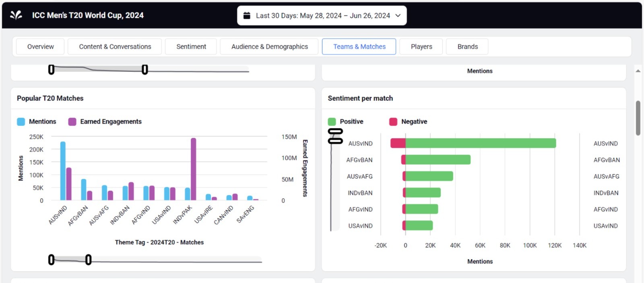This screenshot has height=283, width=644.
Task: Click the page scrollbar up arrow
Action: click(x=638, y=71)
